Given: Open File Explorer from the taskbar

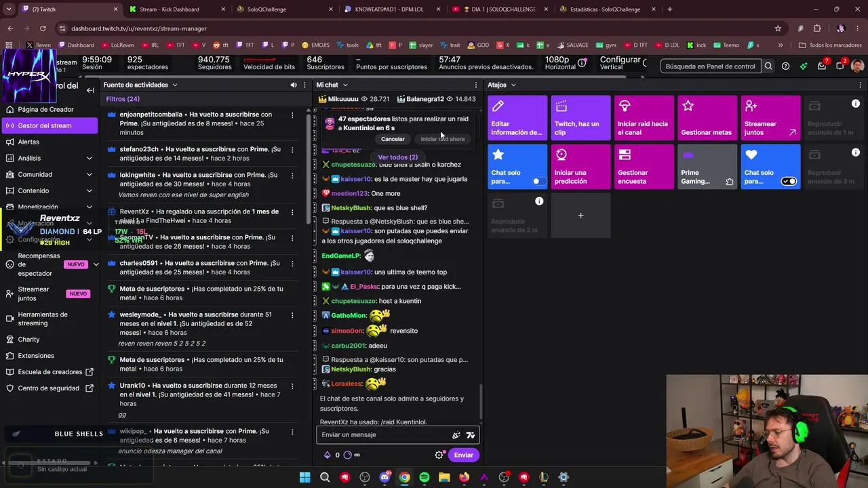Looking at the screenshot, I should click(x=444, y=477).
